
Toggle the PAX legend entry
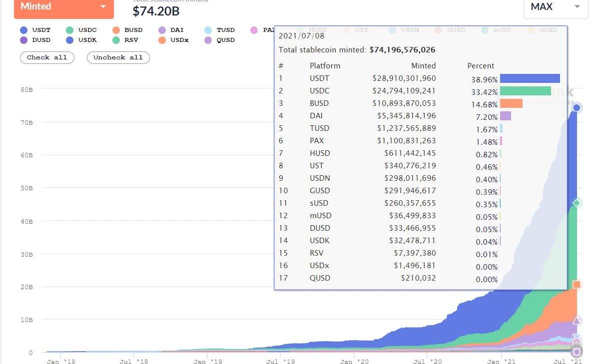[262, 30]
